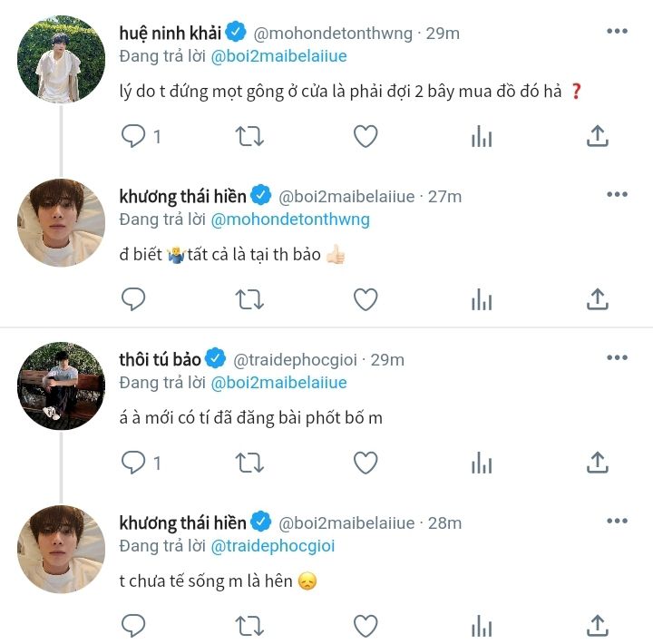Click the thôi tú bảo display name

click(x=160, y=359)
